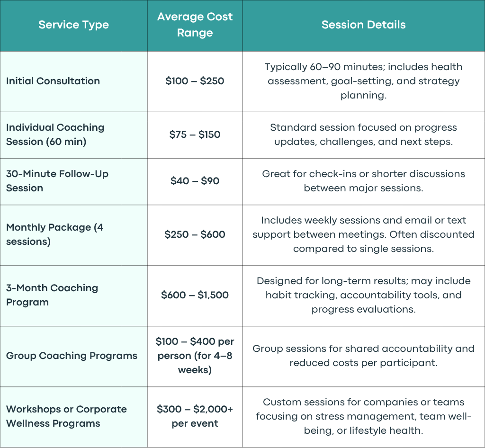Select the stress management details text
The image size is (485, 448).
pyautogui.click(x=363, y=416)
